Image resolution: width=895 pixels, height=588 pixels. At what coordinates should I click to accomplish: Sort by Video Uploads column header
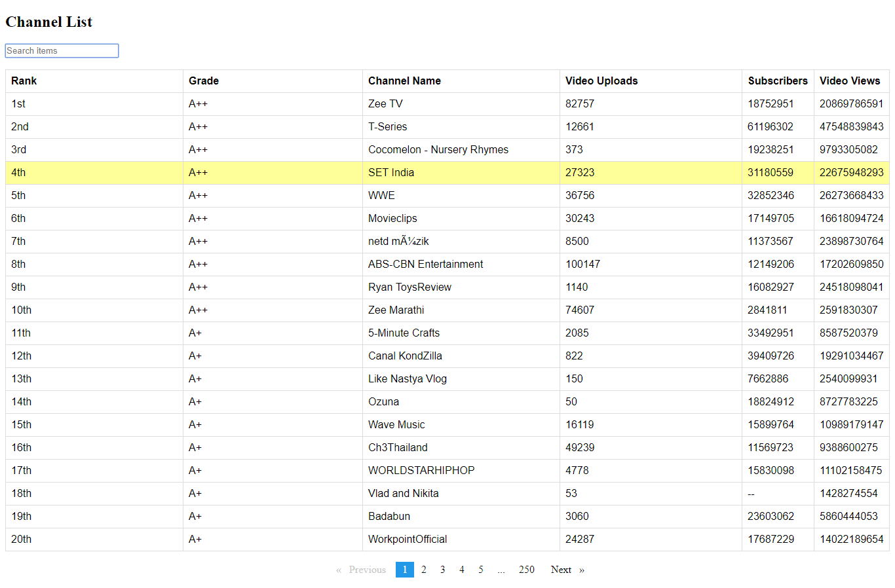coord(651,81)
